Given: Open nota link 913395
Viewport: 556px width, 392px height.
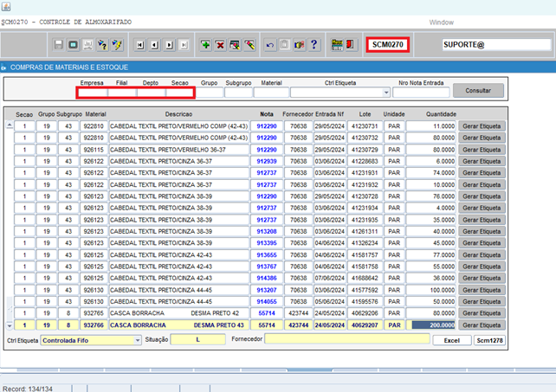Looking at the screenshot, I should 267,243.
